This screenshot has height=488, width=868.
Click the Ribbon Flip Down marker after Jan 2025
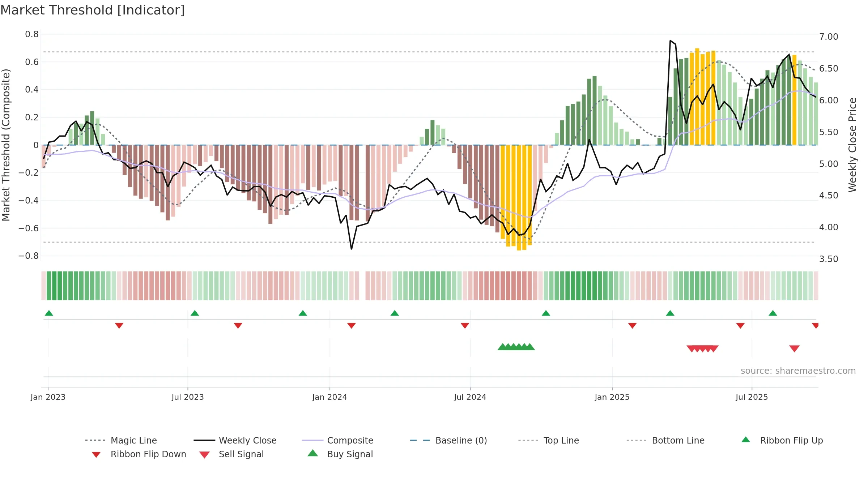coord(632,326)
